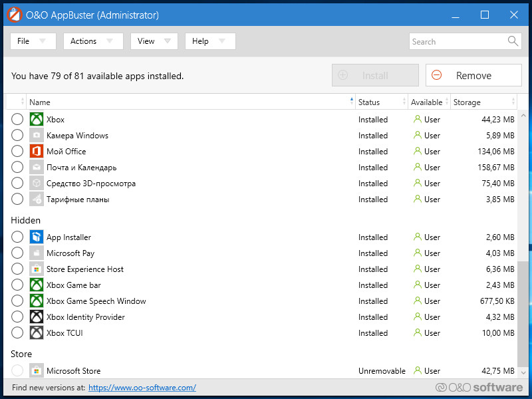Sort list by Storage column header
532x399 pixels.
point(484,102)
